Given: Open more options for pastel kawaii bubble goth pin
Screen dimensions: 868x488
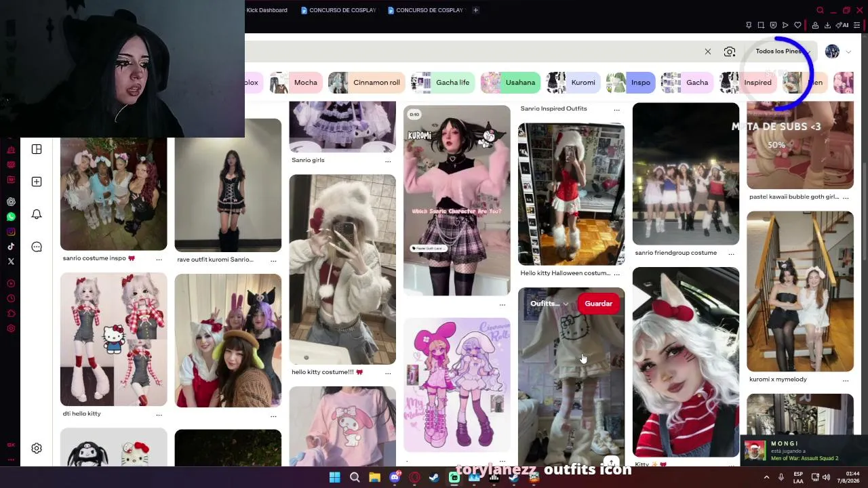Looking at the screenshot, I should coord(845,198).
